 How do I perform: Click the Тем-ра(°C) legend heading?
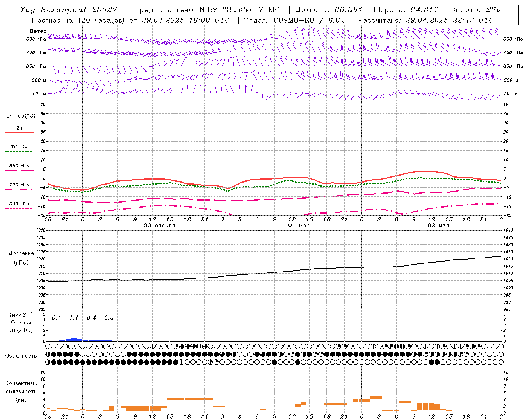19,116
